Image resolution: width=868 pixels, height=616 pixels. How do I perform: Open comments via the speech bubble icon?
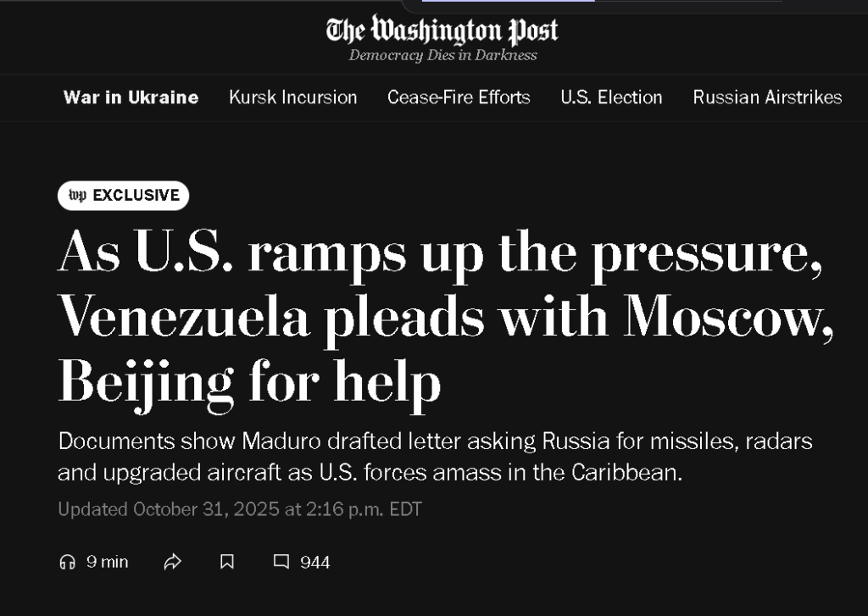[281, 562]
